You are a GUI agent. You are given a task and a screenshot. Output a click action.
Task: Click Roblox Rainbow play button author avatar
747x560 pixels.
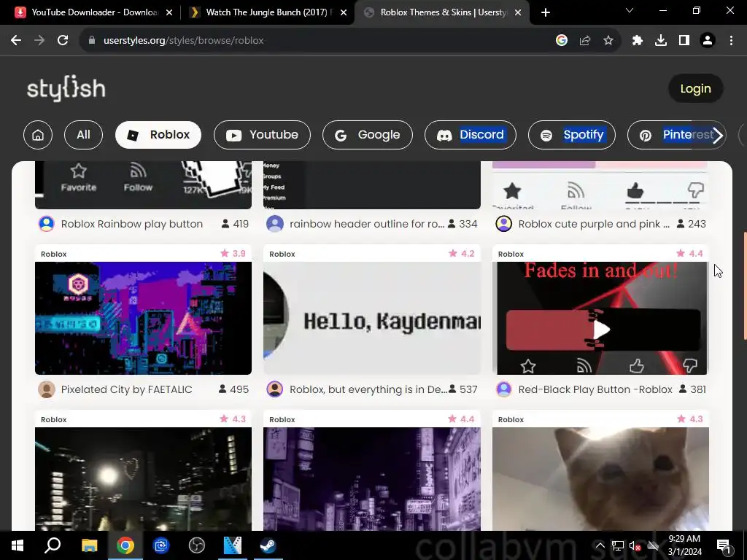(47, 224)
